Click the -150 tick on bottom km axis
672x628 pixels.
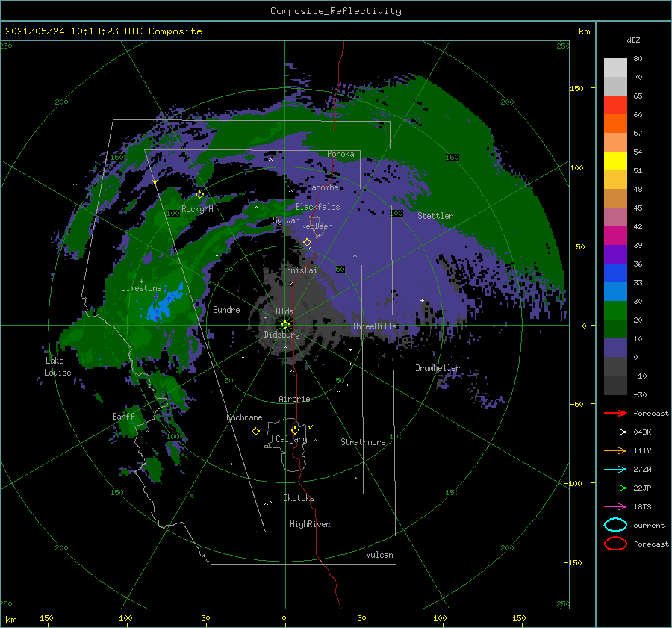click(44, 618)
